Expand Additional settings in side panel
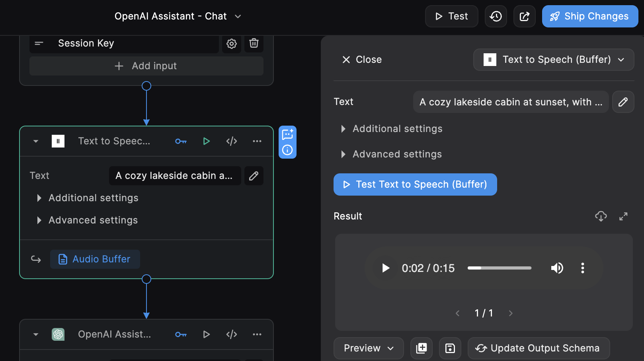Viewport: 644px width, 361px height. [392, 129]
